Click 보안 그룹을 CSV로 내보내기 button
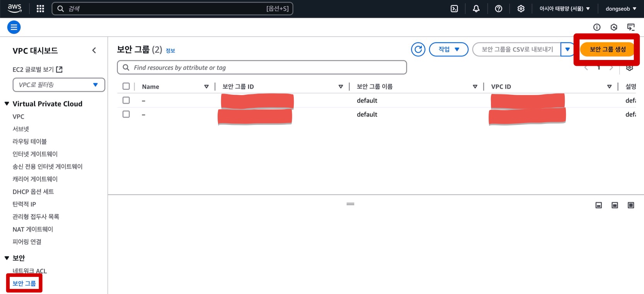 517,50
